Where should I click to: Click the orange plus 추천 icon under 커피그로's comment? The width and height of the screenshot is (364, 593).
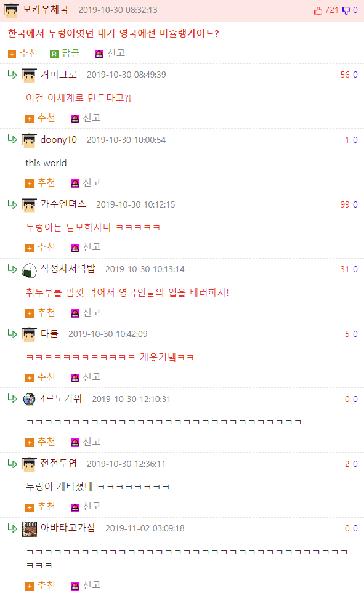[30, 119]
